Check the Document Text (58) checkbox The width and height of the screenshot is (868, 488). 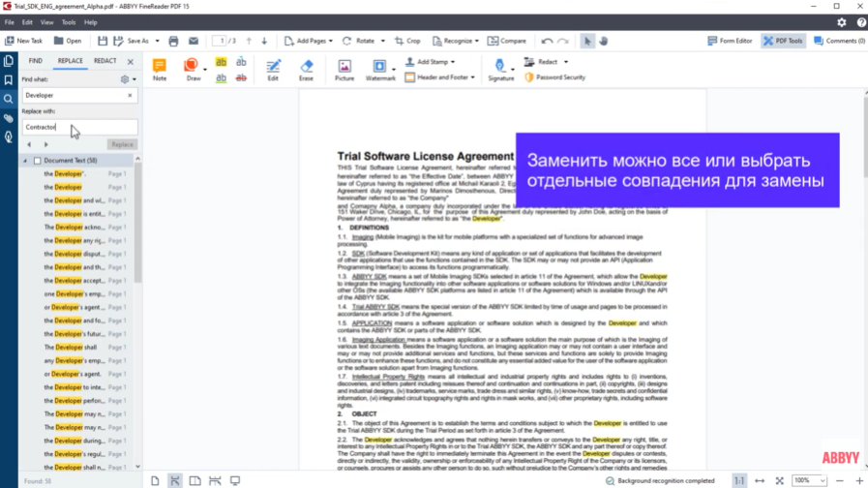38,161
